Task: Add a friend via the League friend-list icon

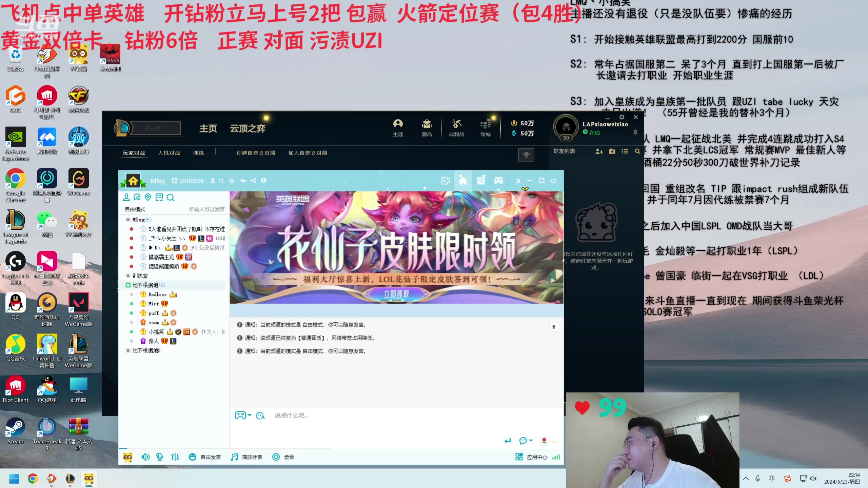Action: point(599,151)
